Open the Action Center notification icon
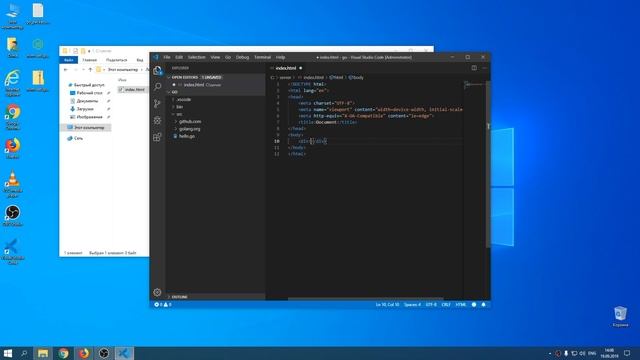Viewport: 640px width, 360px height. (627, 353)
